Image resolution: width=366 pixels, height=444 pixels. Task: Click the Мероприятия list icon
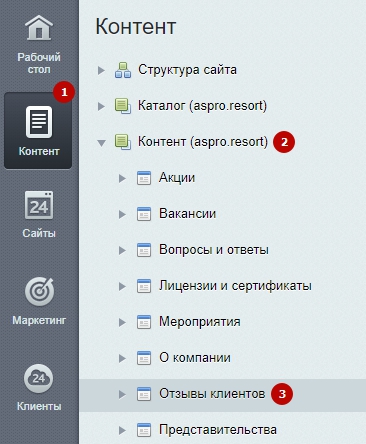click(x=144, y=322)
